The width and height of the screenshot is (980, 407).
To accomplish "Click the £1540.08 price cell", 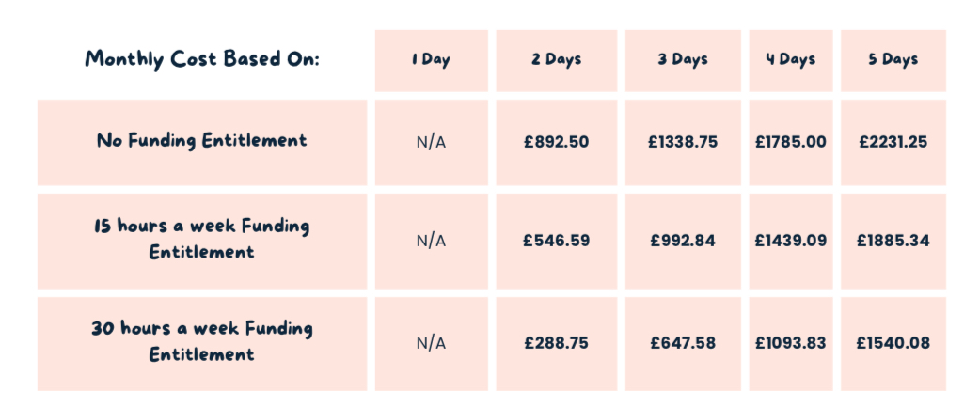I will pyautogui.click(x=893, y=344).
